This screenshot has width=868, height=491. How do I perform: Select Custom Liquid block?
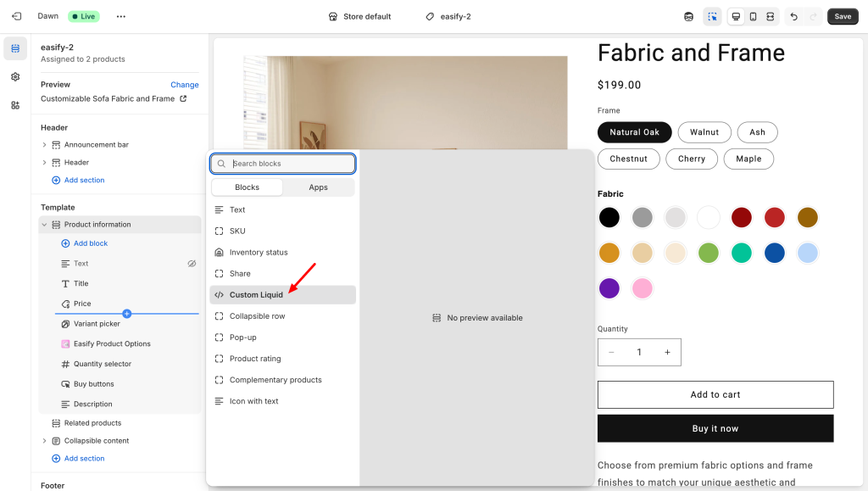[256, 295]
